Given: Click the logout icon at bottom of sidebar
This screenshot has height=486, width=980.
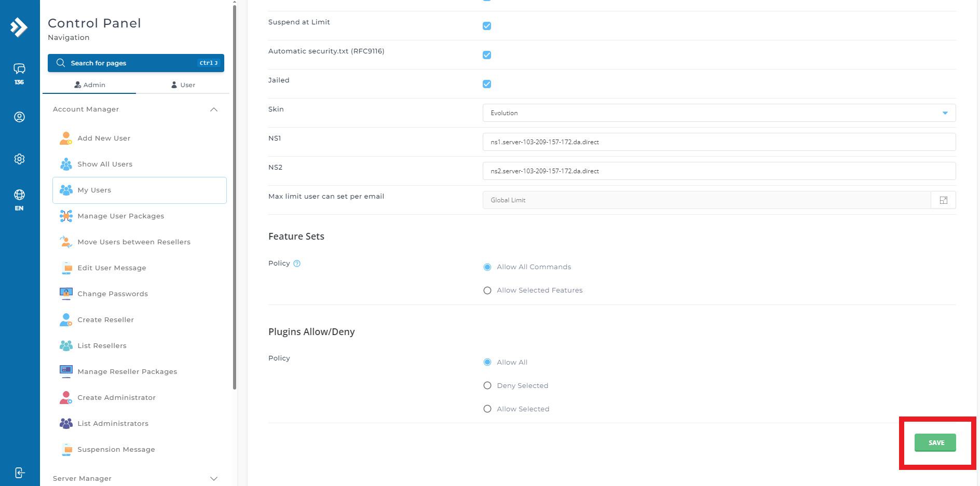Looking at the screenshot, I should tap(19, 473).
